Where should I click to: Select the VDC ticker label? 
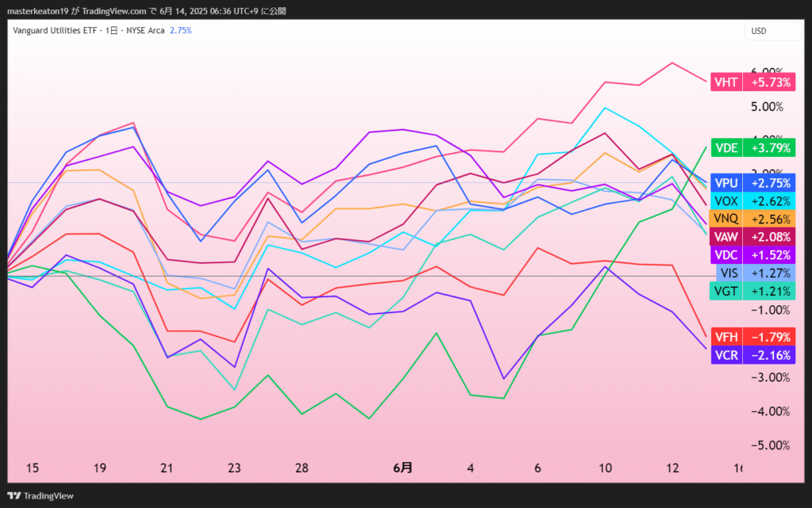[726, 255]
